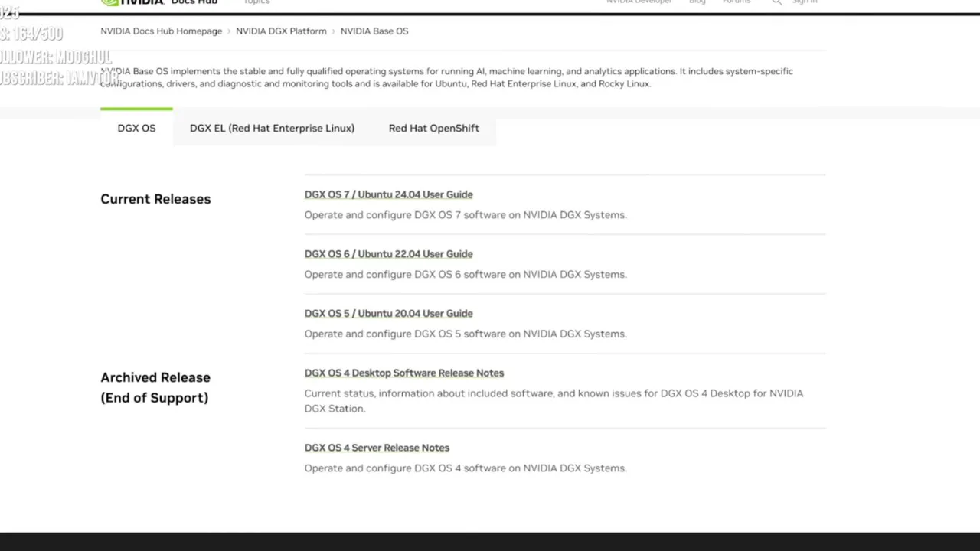Open DGX OS 4 Desktop Software Release Notes
The height and width of the screenshot is (551, 980).
(x=403, y=373)
